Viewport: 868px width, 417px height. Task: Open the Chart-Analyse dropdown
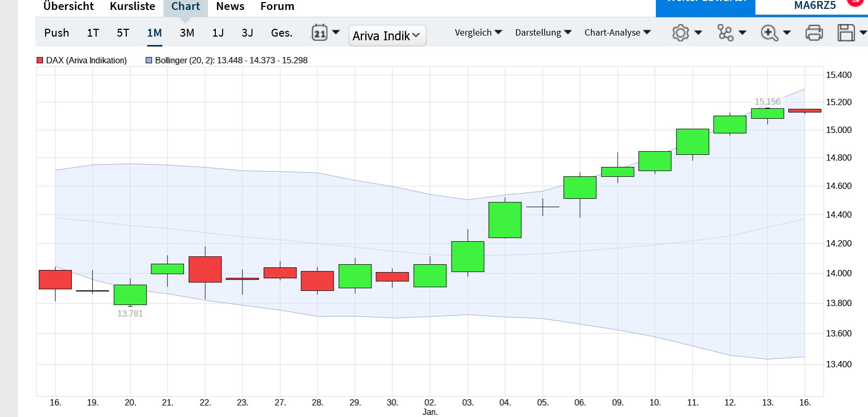(x=617, y=32)
